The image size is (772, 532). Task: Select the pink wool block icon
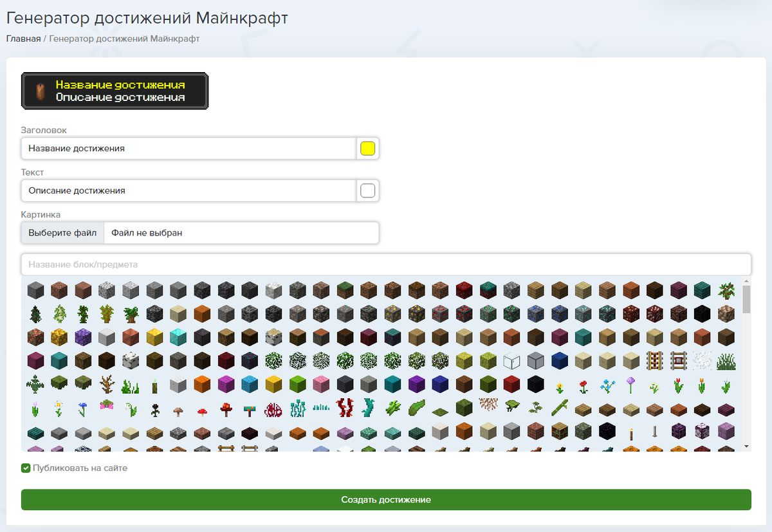(320, 385)
